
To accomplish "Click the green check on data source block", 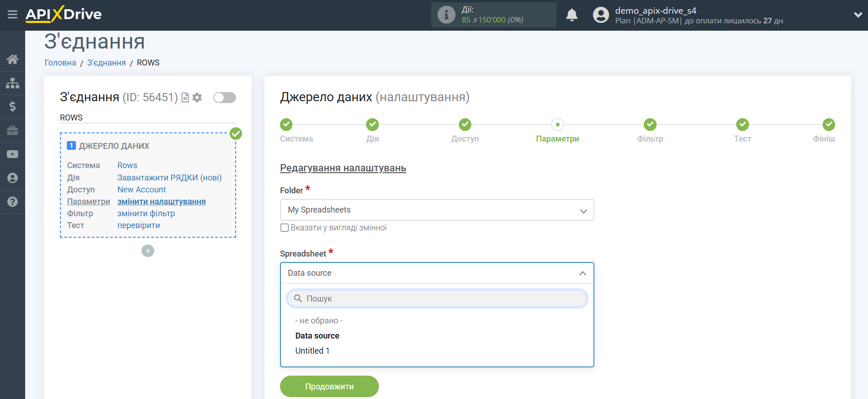I will [236, 133].
